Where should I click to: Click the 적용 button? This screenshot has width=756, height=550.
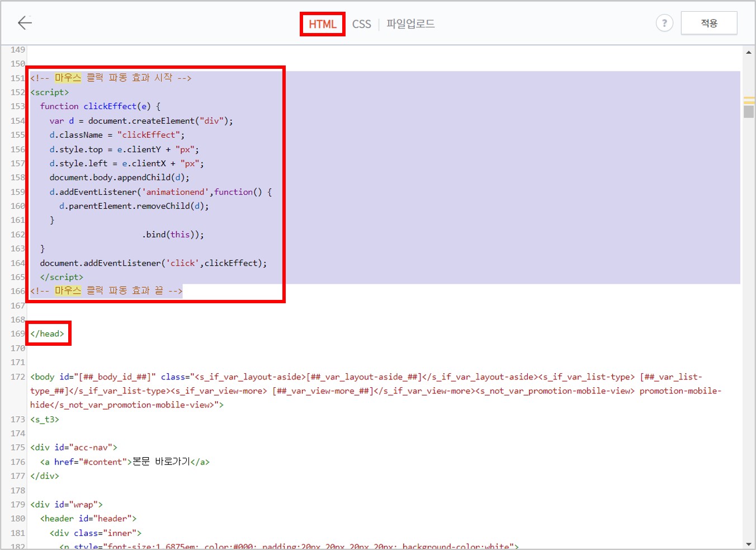(709, 23)
